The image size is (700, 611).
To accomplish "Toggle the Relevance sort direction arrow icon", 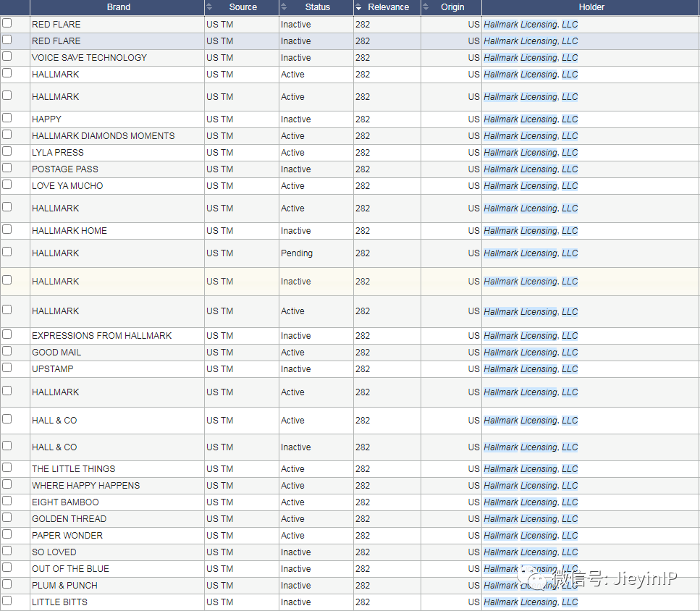I will pos(358,7).
